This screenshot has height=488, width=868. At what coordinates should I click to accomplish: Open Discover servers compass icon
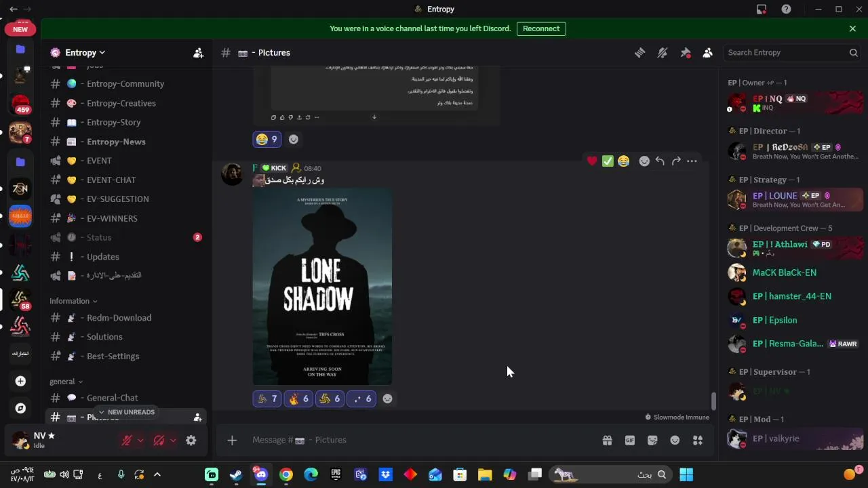(x=20, y=408)
